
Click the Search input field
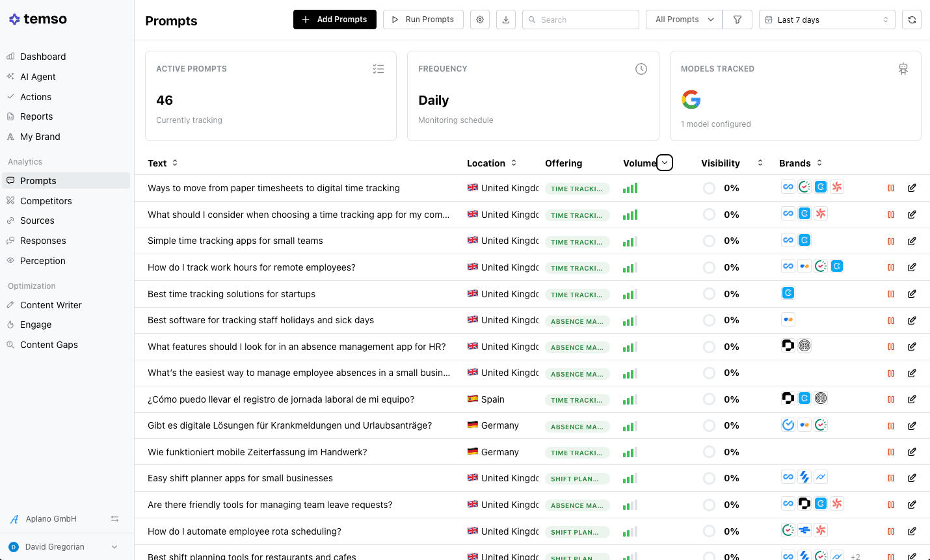580,20
